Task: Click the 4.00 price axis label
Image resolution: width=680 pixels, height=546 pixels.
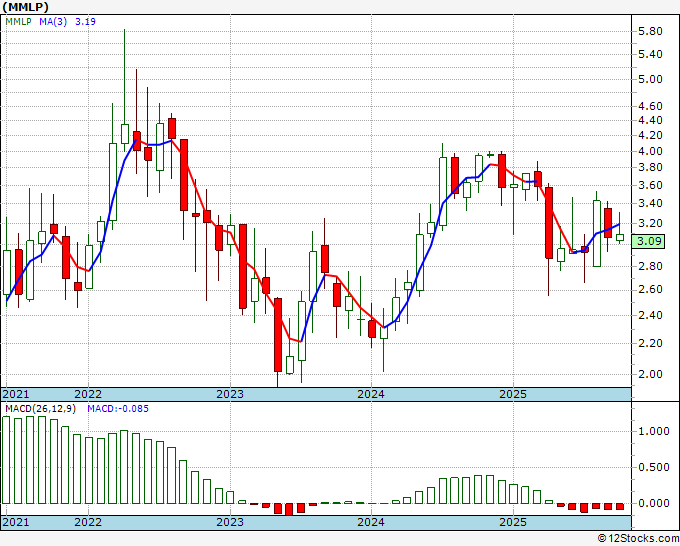Action: (649, 152)
